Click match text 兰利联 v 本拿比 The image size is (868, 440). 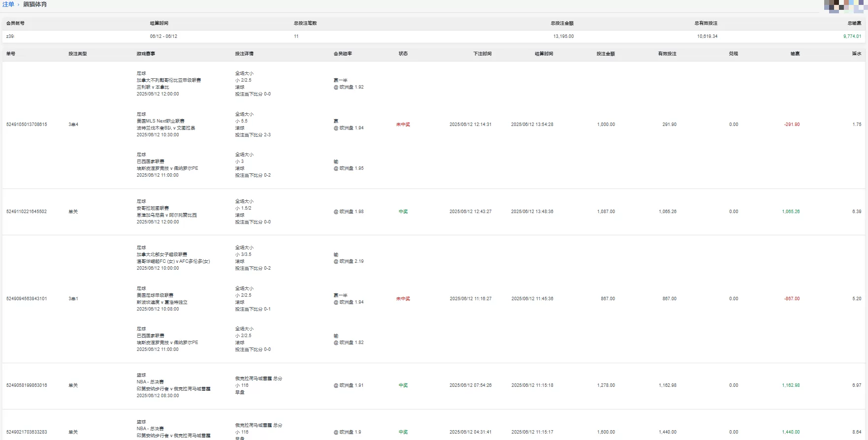click(x=153, y=87)
